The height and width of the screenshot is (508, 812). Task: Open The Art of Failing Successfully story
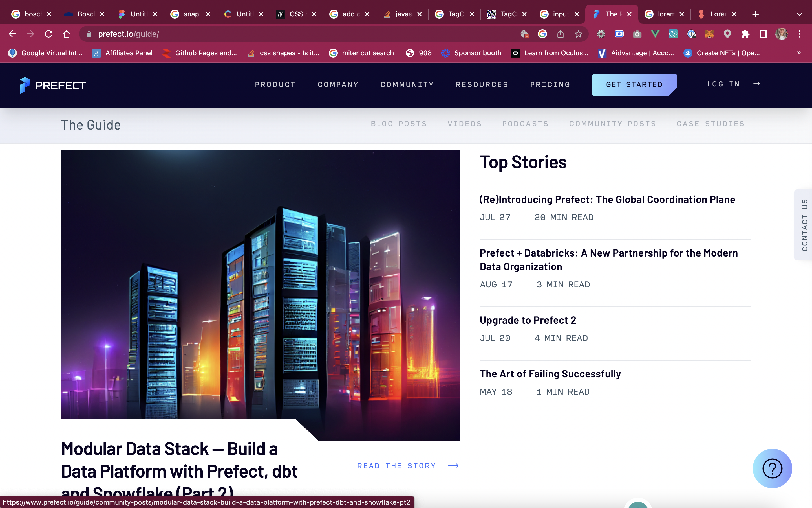[550, 374]
